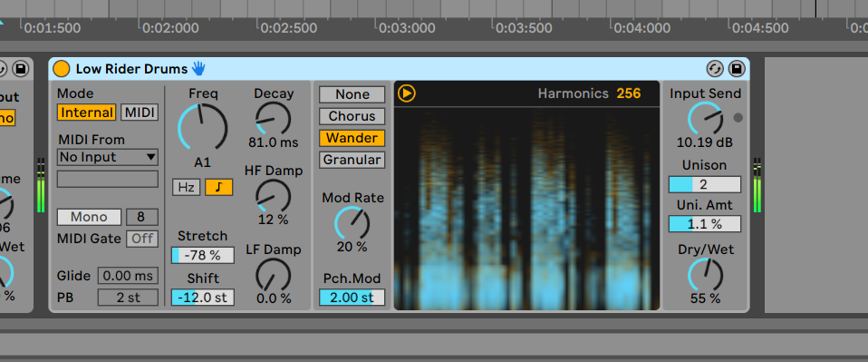Click the grey dot beside Input Send
Image resolution: width=868 pixels, height=362 pixels.
pyautogui.click(x=738, y=118)
